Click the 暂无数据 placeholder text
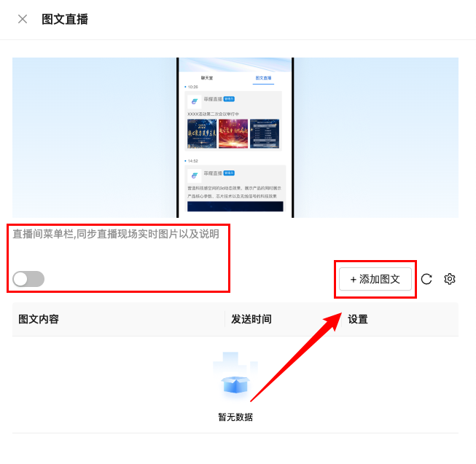Screen dimensions: 476x464 235,417
